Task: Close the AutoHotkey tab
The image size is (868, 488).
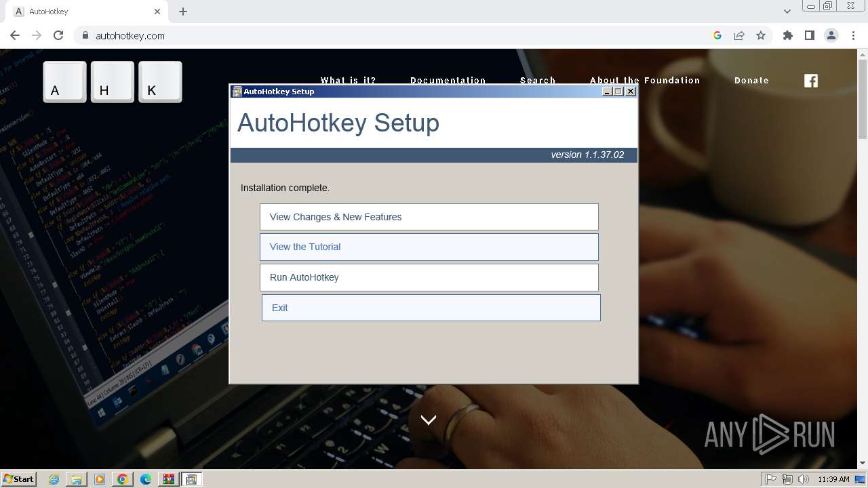Action: click(157, 12)
